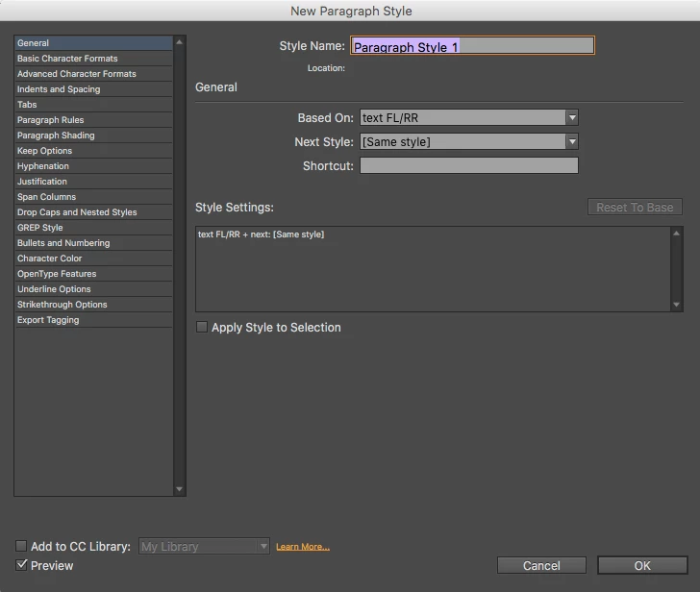Click the Shortcut input field
This screenshot has width=700, height=592.
point(469,165)
